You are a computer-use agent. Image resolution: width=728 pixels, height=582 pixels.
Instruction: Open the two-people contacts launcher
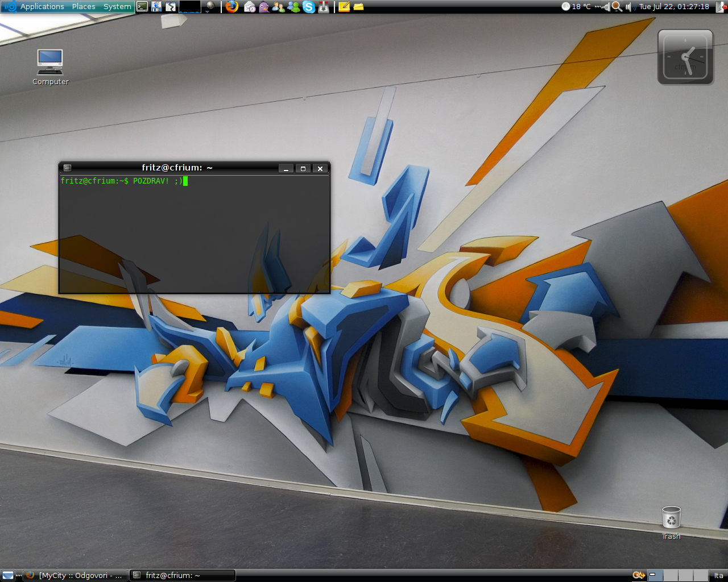tap(279, 7)
